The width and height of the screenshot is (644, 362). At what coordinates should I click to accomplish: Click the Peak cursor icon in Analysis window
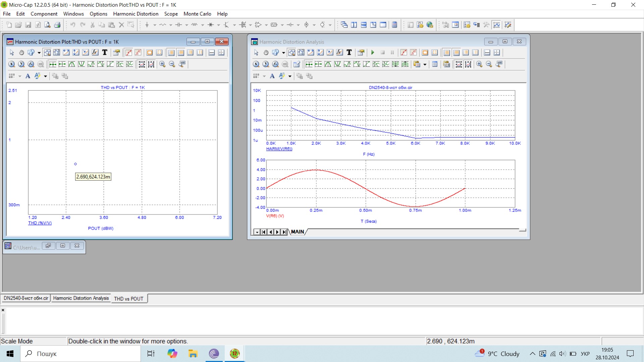(328, 64)
